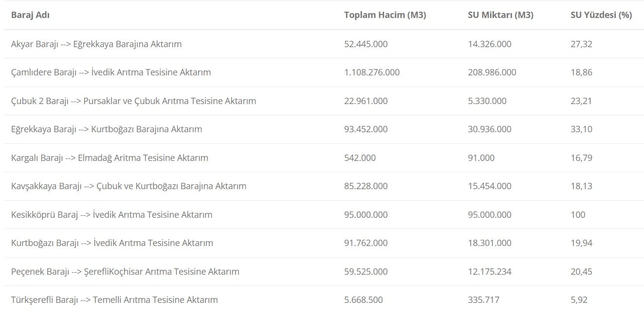644x317 pixels.
Task: Select the Eğrekkaya Barajı row name
Action: tap(107, 129)
